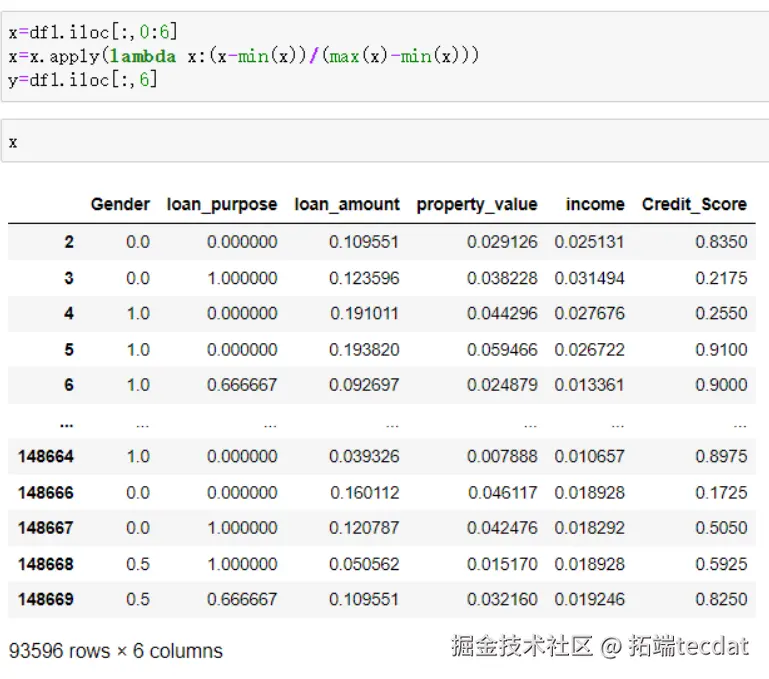Viewport: 769px width, 679px height.
Task: Click property_value cell 0.024879
Action: click(x=502, y=385)
